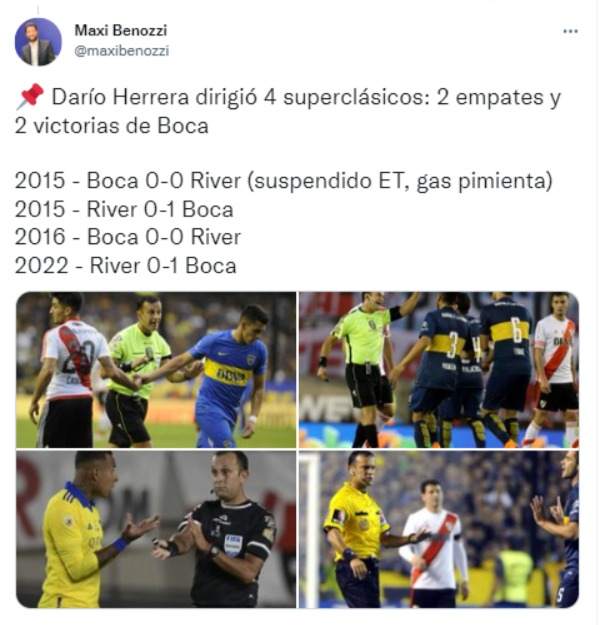This screenshot has height=625, width=603.
Task: Click the '2 victorias de Boca' line
Action: (112, 126)
